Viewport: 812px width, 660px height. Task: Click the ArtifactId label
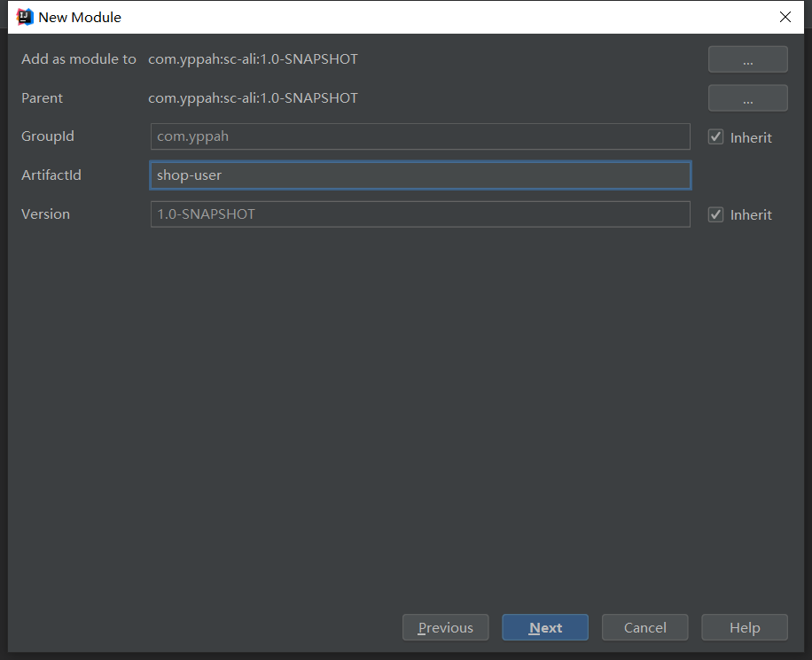[51, 175]
